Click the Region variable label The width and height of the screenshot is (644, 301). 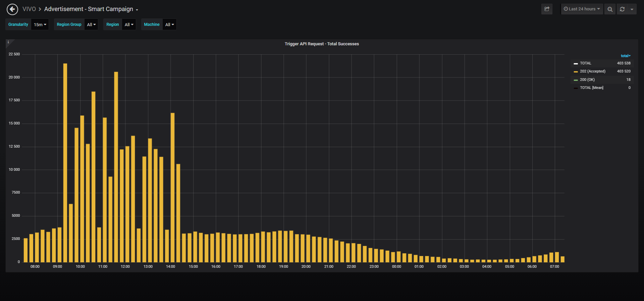[x=113, y=24]
